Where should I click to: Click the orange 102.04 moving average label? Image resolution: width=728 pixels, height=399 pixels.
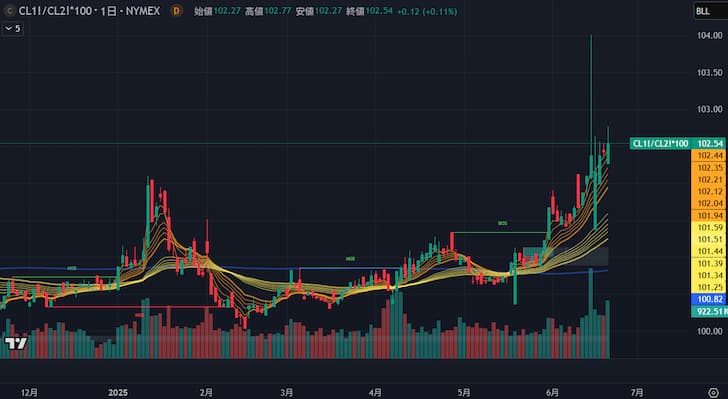click(709, 203)
